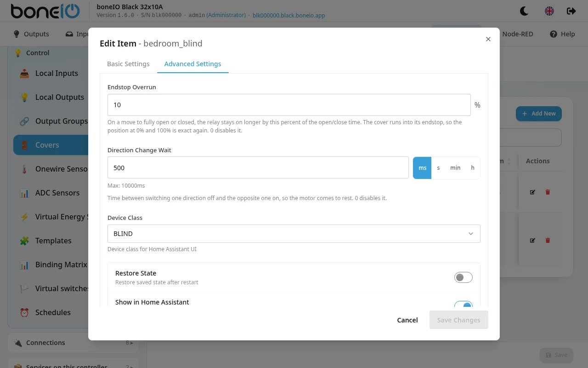
Task: Open the Node-RED menu item
Action: click(x=518, y=34)
